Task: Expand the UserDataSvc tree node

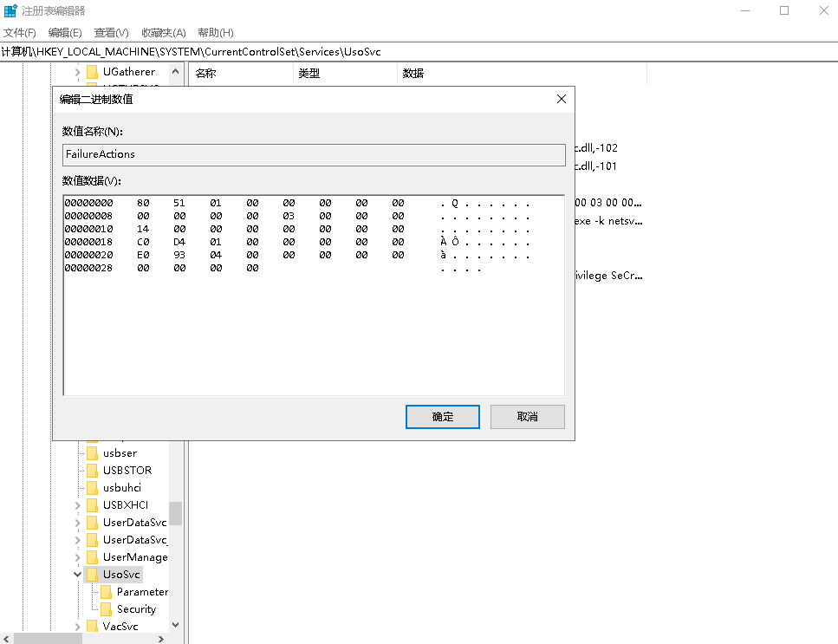Action: 77,523
